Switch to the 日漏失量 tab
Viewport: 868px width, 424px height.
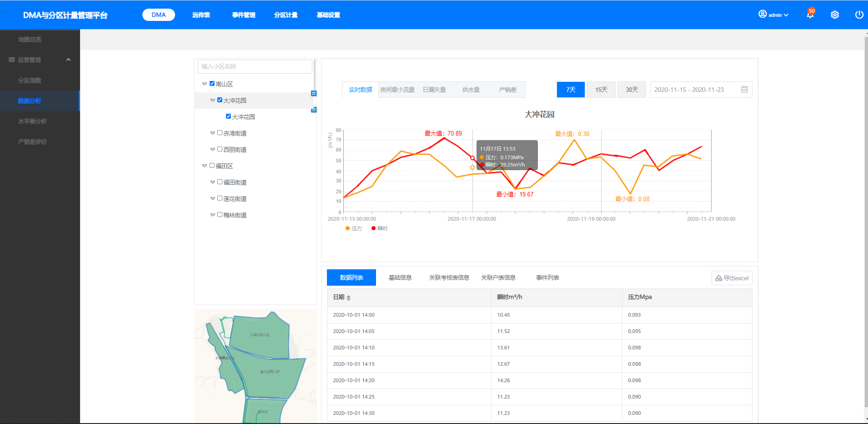(434, 90)
